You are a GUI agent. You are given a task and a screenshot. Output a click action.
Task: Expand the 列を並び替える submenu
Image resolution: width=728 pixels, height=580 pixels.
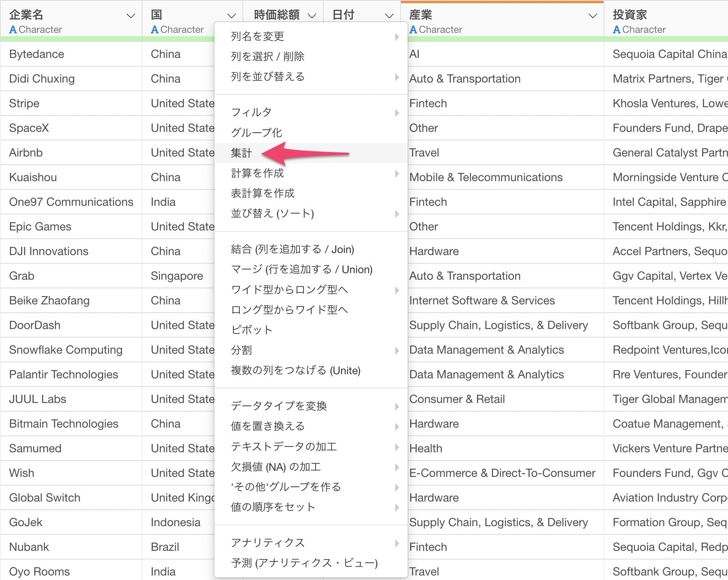click(x=311, y=77)
